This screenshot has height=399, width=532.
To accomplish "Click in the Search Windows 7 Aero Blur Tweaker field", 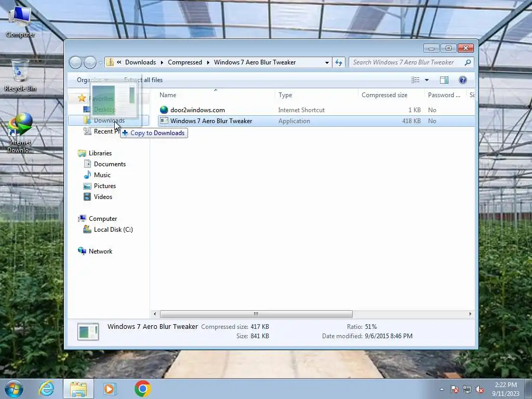I will [406, 62].
